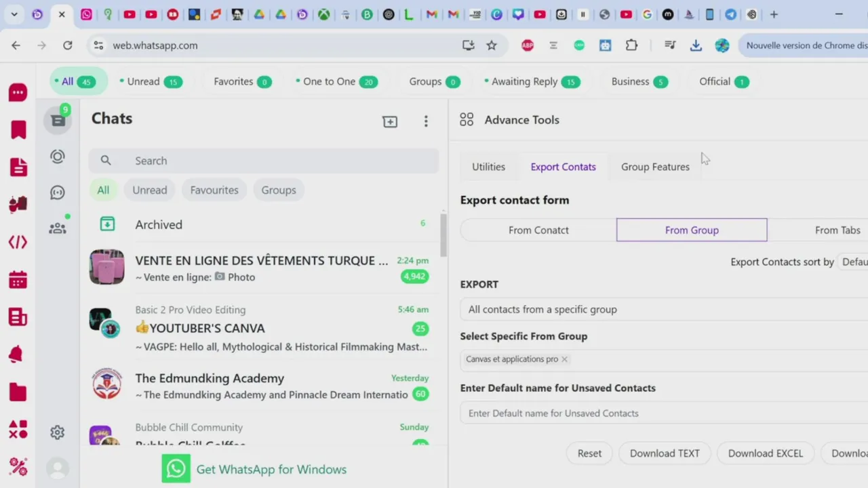Image resolution: width=868 pixels, height=488 pixels.
Task: Choose the From Conatct option
Action: point(538,230)
